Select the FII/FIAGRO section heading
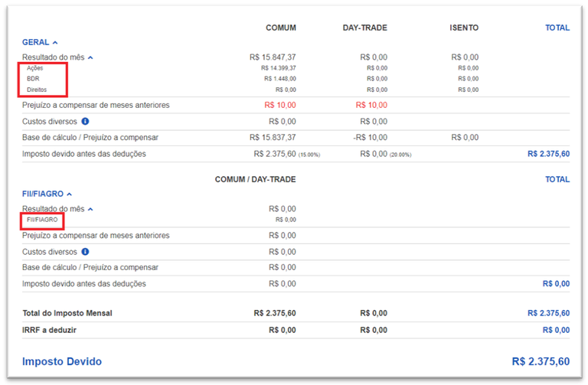Viewport: 588px width, 385px height. pos(43,194)
